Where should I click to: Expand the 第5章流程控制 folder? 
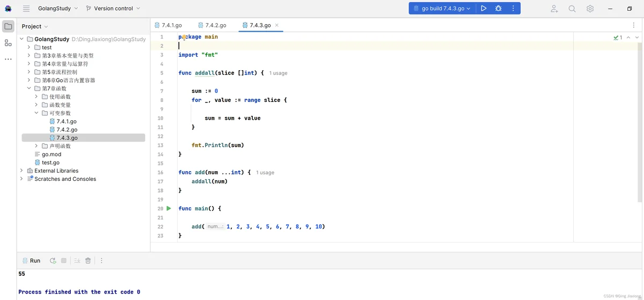[x=30, y=72]
